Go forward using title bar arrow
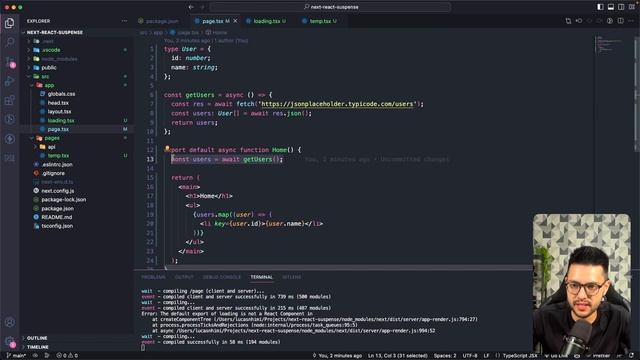This screenshot has height=360, width=640. click(202, 7)
